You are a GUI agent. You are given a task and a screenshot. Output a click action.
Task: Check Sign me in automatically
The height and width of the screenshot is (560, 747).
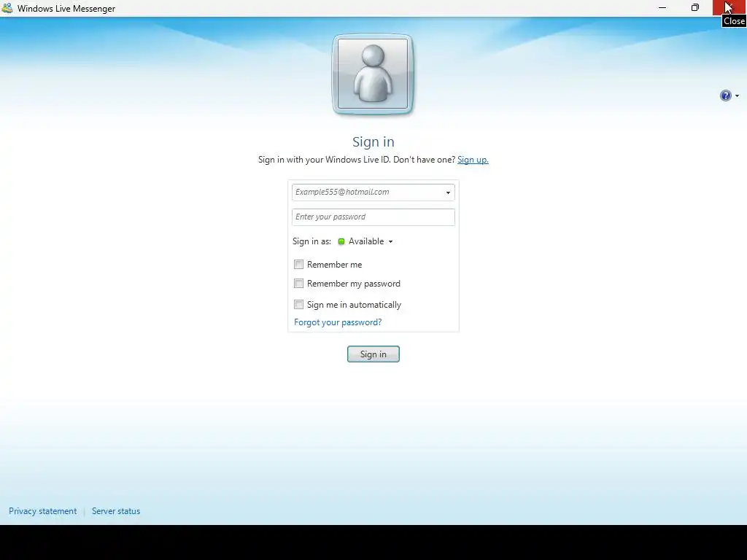[x=298, y=304]
